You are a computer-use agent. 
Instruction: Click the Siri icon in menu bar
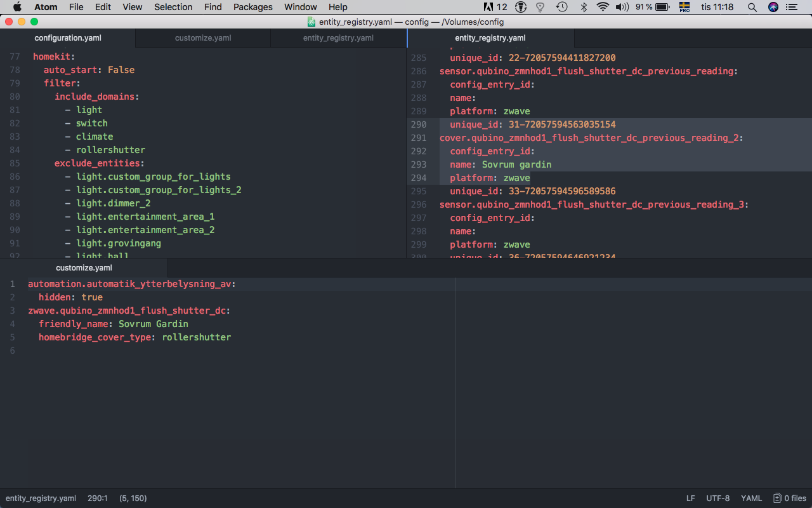773,7
